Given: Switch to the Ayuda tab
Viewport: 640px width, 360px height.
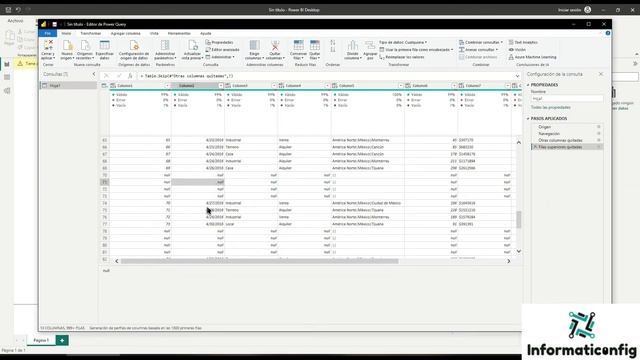Looking at the screenshot, I should pos(206,33).
